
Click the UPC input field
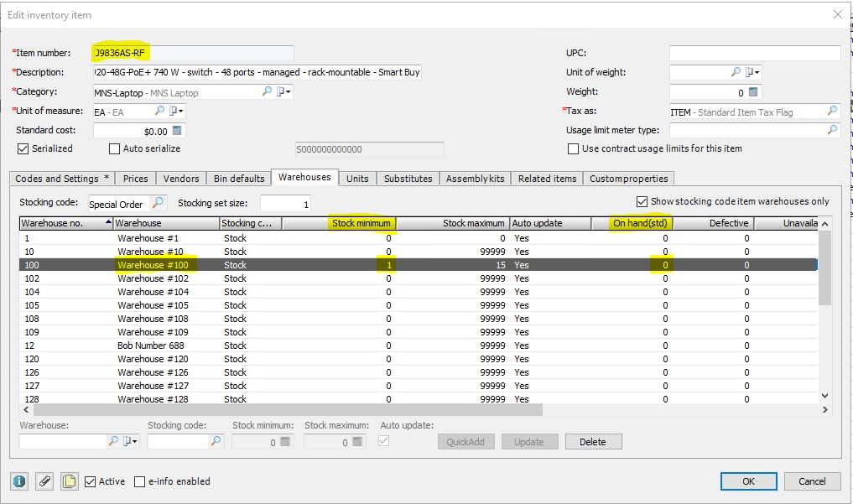[755, 53]
